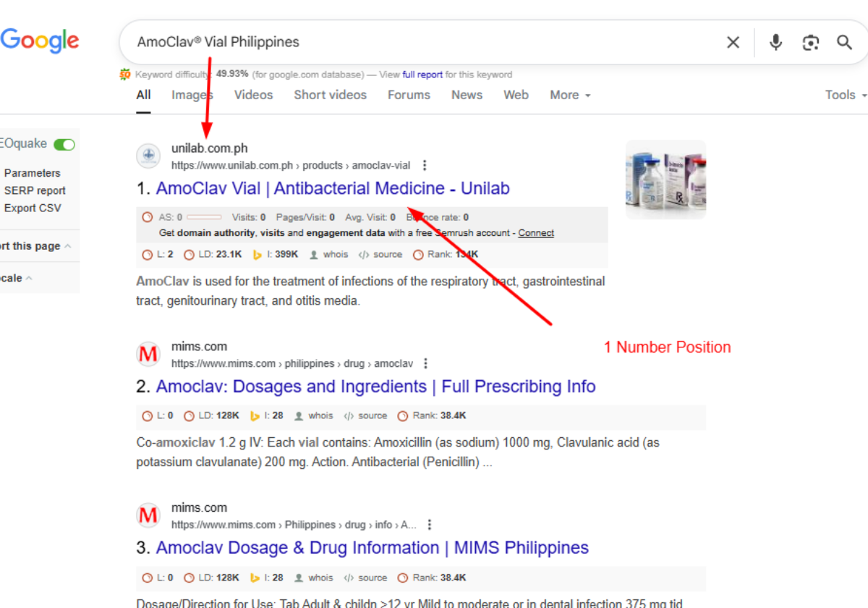This screenshot has height=608, width=868.
Task: Toggle the SEOquake switch off
Action: [x=64, y=144]
